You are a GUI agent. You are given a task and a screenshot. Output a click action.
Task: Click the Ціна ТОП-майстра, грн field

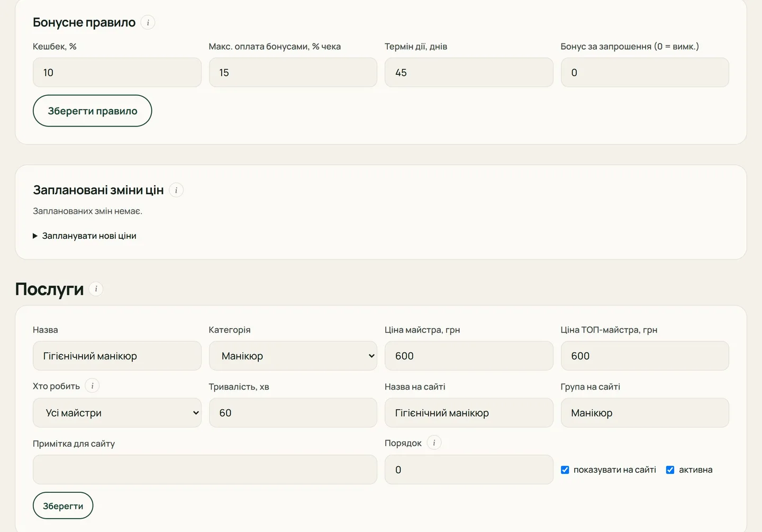pyautogui.click(x=645, y=356)
